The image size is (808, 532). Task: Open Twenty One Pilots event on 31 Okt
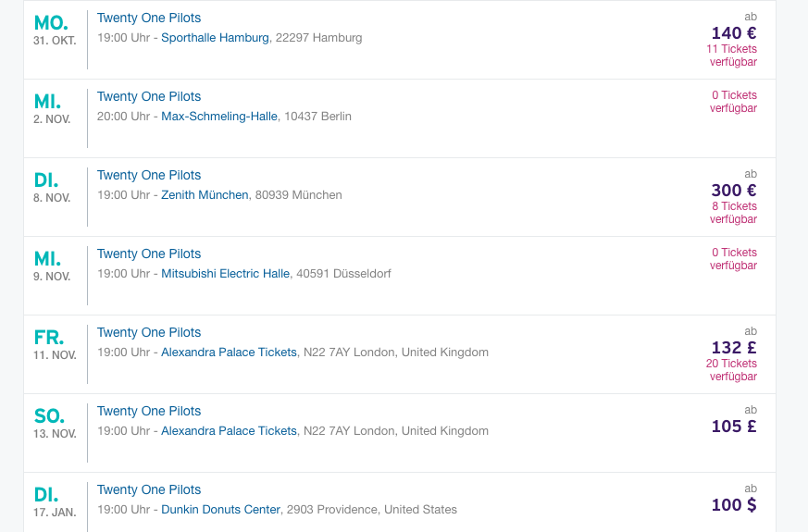149,18
